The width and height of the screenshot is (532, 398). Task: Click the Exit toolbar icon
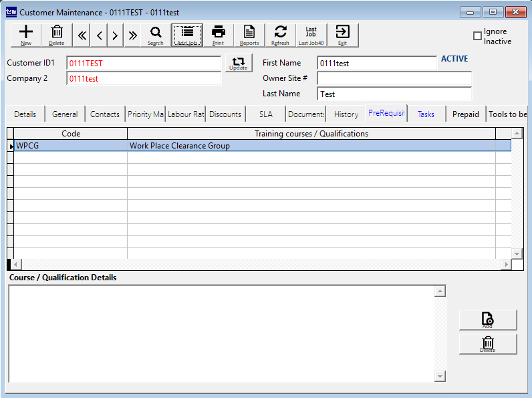click(342, 35)
